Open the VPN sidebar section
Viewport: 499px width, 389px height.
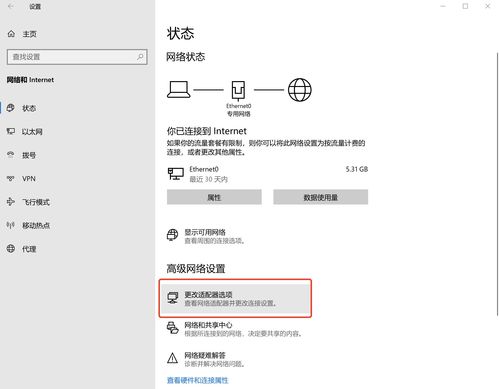[x=77, y=179]
